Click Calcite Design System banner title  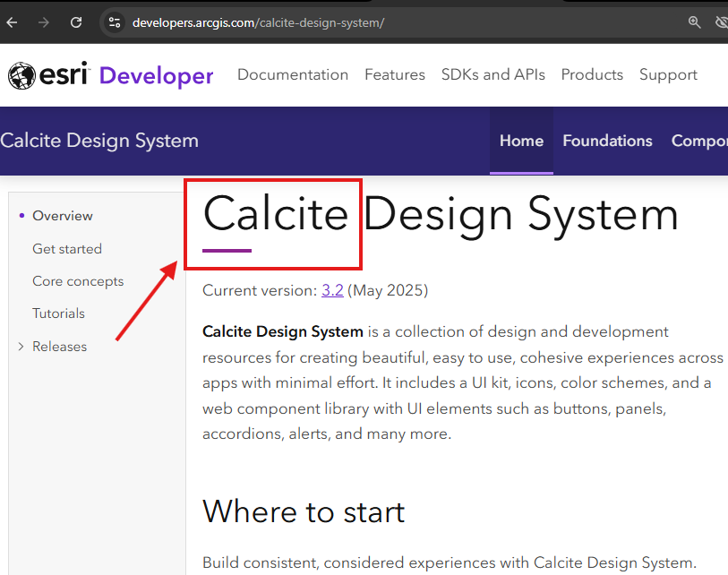[99, 141]
